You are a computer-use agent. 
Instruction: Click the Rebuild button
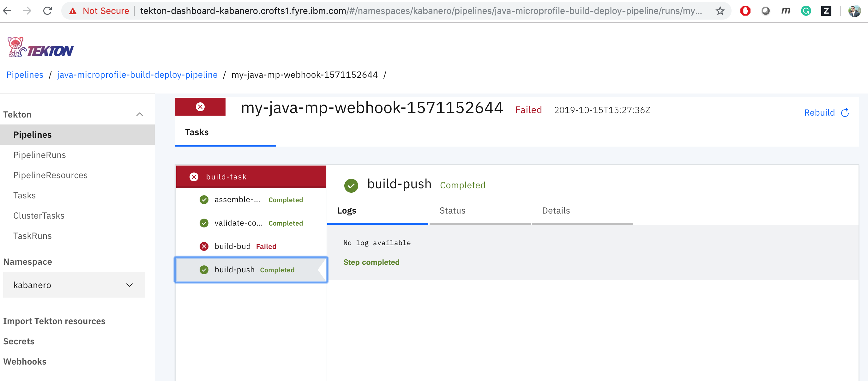coord(819,112)
